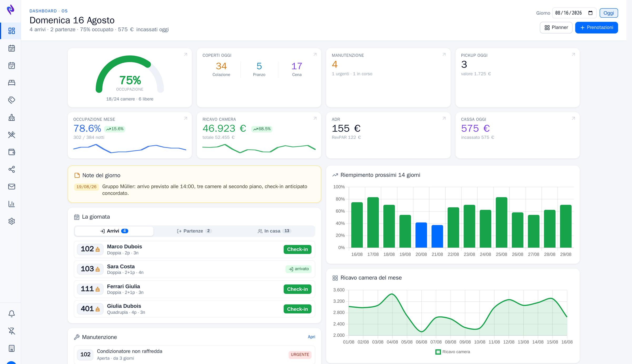Open the Occupazione Mese card arrow
Viewport: 632px width, 364px height.
pyautogui.click(x=186, y=119)
